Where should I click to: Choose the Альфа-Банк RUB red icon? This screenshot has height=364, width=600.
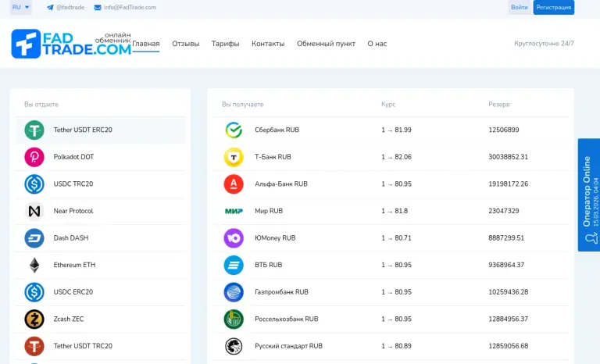point(234,184)
